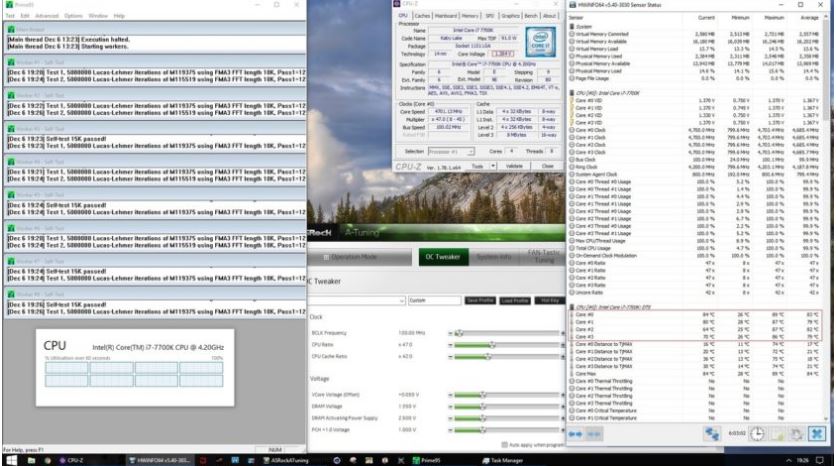Screen dimensions: 836x466
Task: Switch to the Graphics tab in CPU-Z
Action: (510, 16)
